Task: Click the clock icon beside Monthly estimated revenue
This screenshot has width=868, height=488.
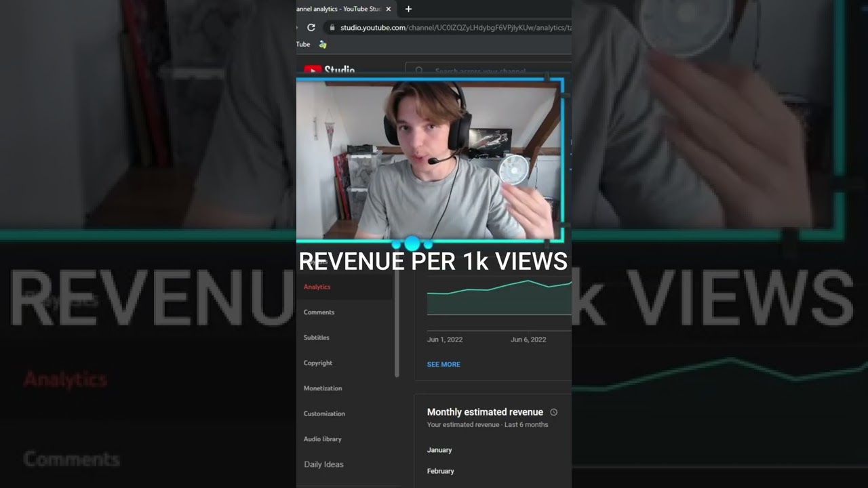Action: 554,412
